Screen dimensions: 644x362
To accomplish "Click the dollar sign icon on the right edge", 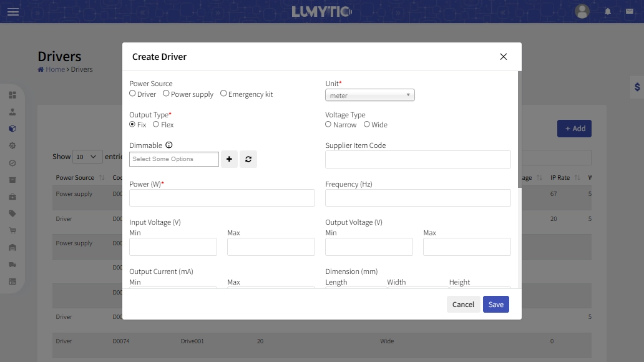I will coord(637,87).
